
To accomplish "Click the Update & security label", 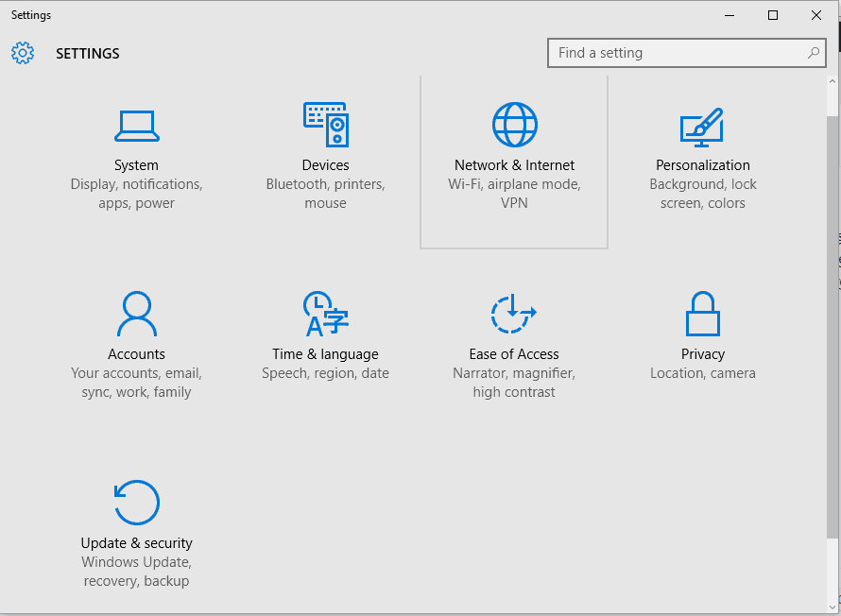I will pyautogui.click(x=137, y=543).
